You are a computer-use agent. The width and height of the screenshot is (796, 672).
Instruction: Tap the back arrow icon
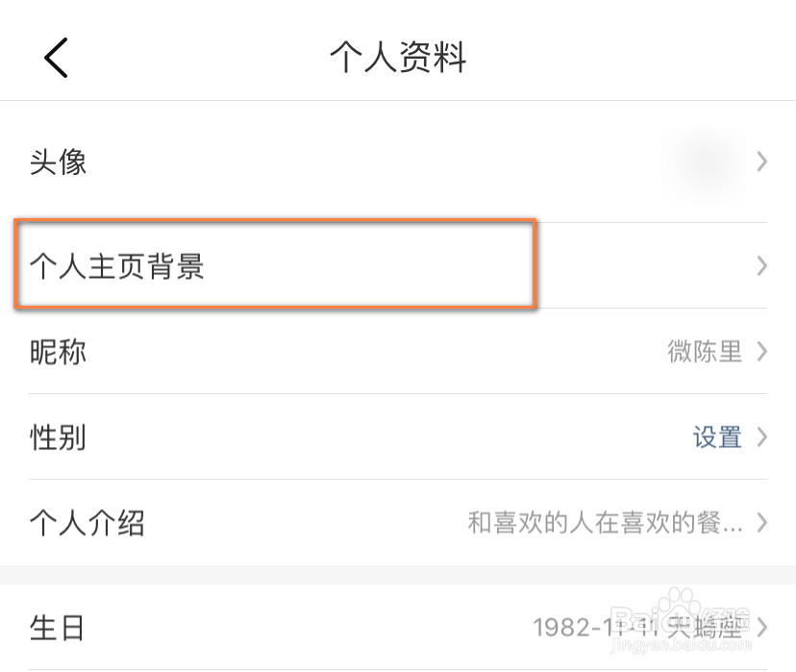click(x=56, y=57)
